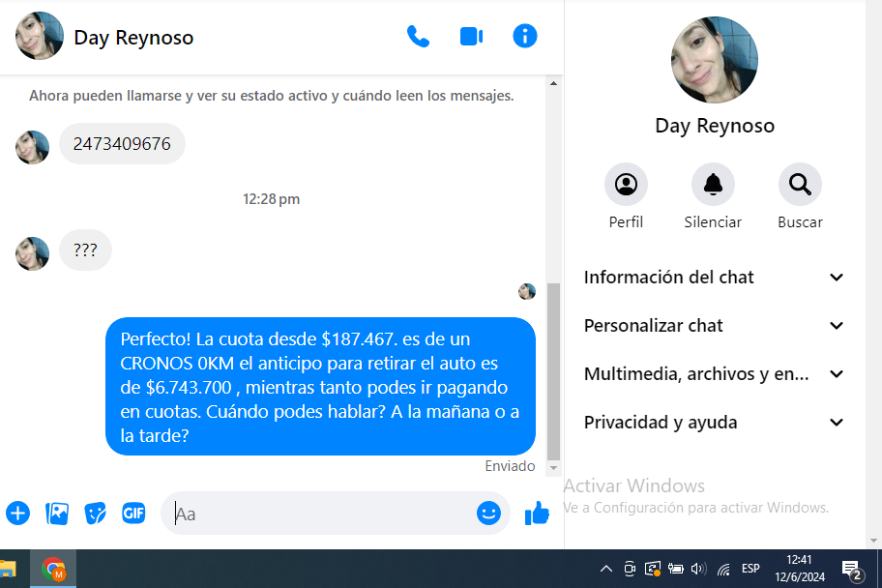Click the sender avatar beside 2473409676
The width and height of the screenshot is (882, 588).
tap(32, 147)
